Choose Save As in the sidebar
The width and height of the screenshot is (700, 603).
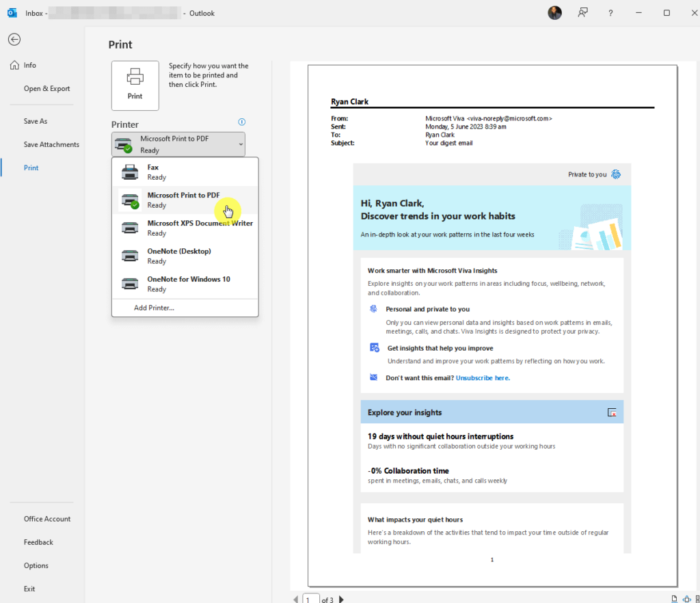tap(36, 121)
